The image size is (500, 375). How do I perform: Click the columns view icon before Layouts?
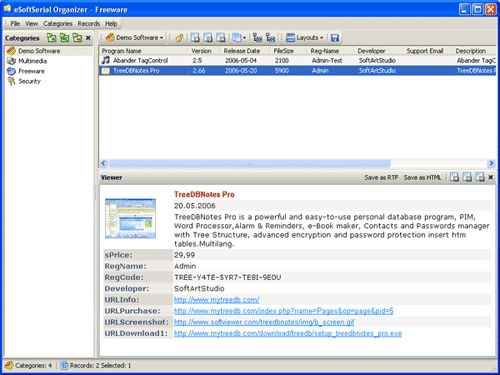[236, 38]
